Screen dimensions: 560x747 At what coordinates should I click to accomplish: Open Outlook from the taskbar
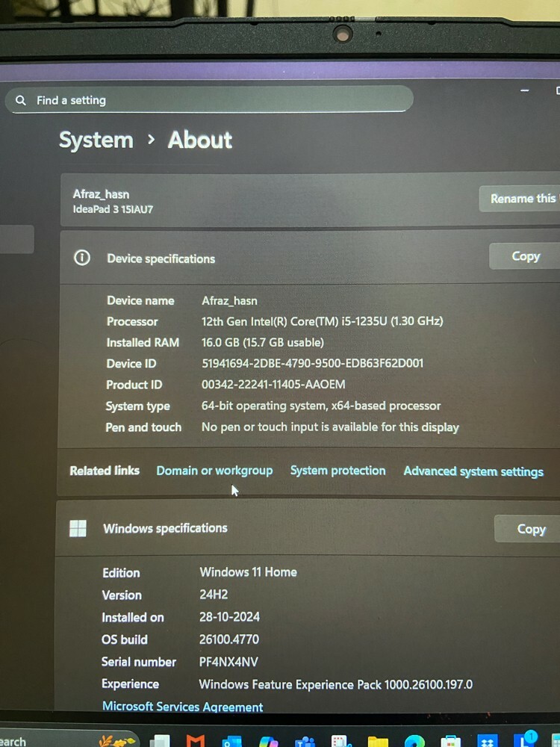[x=232, y=742]
